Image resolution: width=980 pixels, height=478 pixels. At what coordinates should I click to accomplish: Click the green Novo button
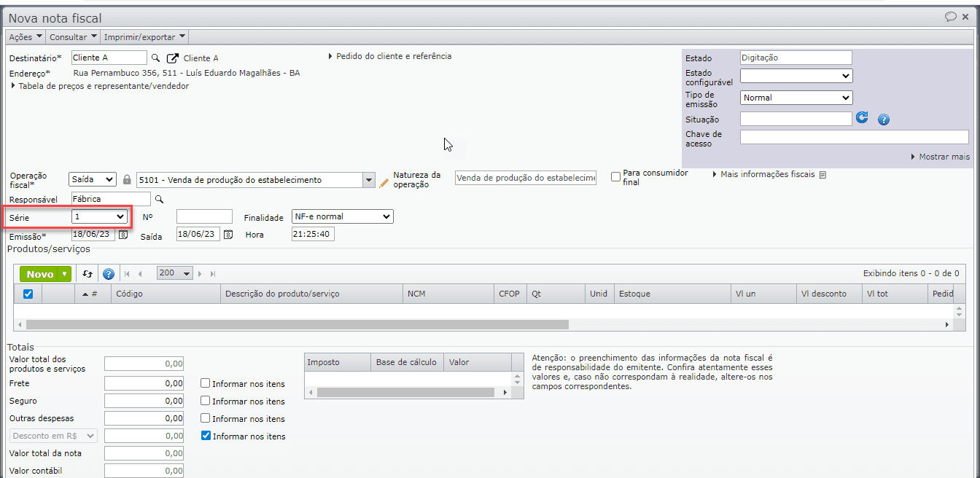[x=40, y=274]
